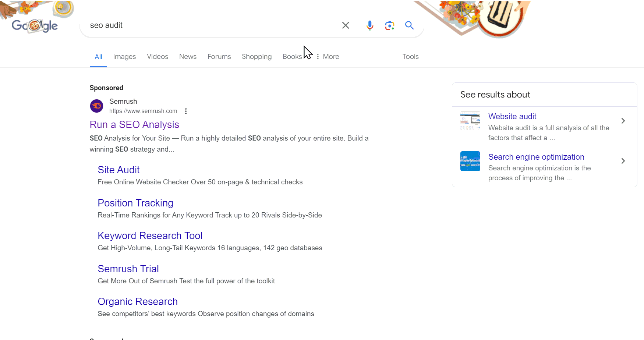
Task: Click the Search engine optimization title link
Action: pyautogui.click(x=536, y=157)
